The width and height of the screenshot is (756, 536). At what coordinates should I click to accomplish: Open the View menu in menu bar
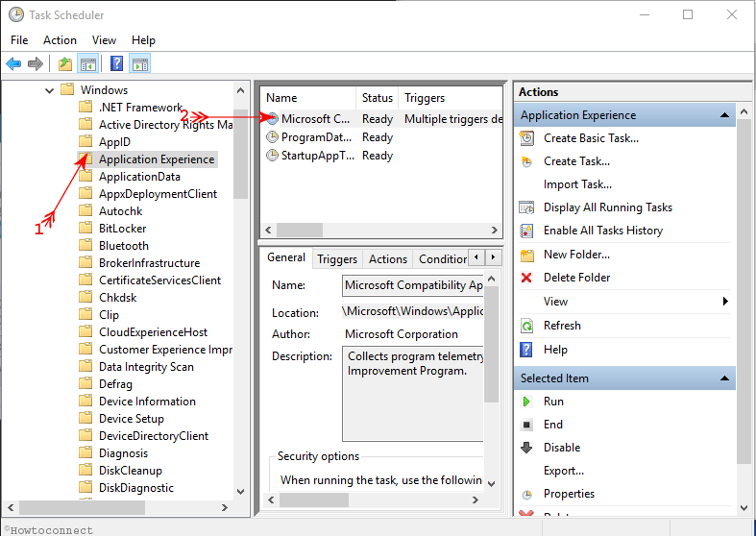(x=104, y=40)
